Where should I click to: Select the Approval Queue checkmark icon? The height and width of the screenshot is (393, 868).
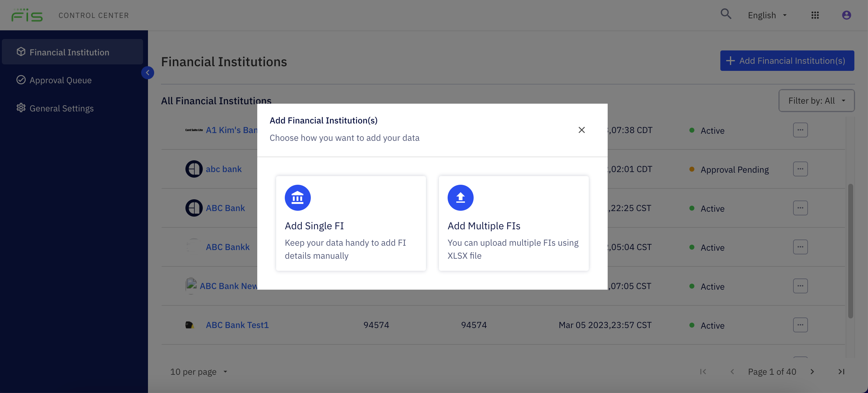coord(21,80)
